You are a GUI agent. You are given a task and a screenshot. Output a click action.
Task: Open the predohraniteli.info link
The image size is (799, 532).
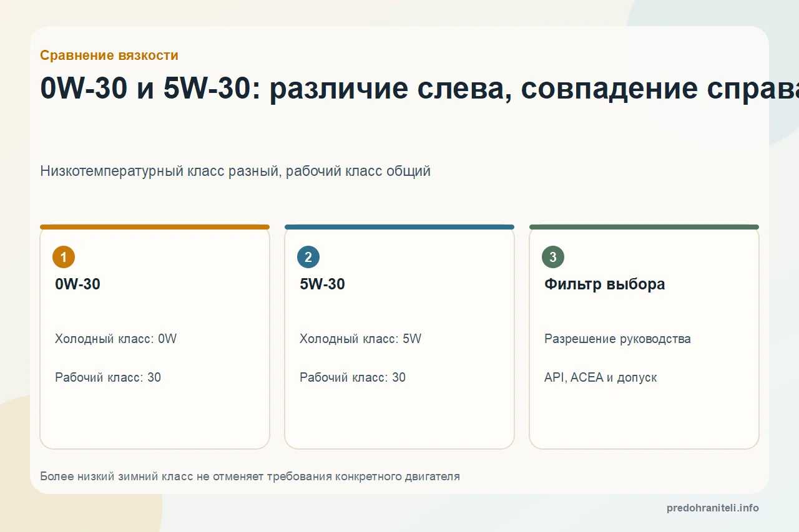713,508
